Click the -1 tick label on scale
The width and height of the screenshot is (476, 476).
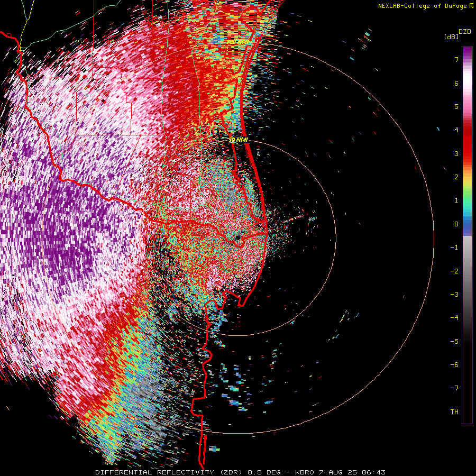(454, 248)
